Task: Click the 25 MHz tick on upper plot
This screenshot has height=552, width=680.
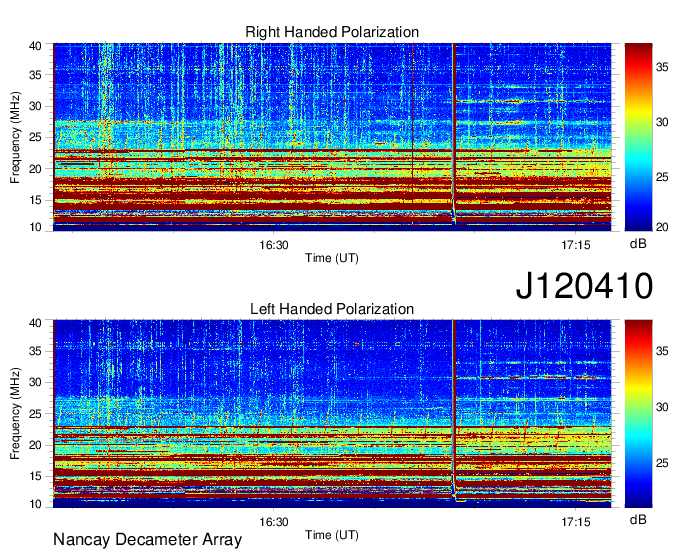Action: (35, 137)
